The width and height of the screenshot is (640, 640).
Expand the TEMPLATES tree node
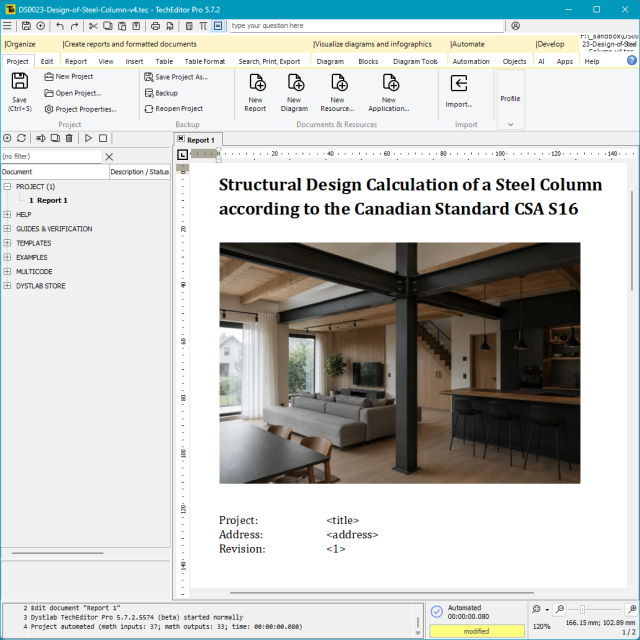pos(7,243)
